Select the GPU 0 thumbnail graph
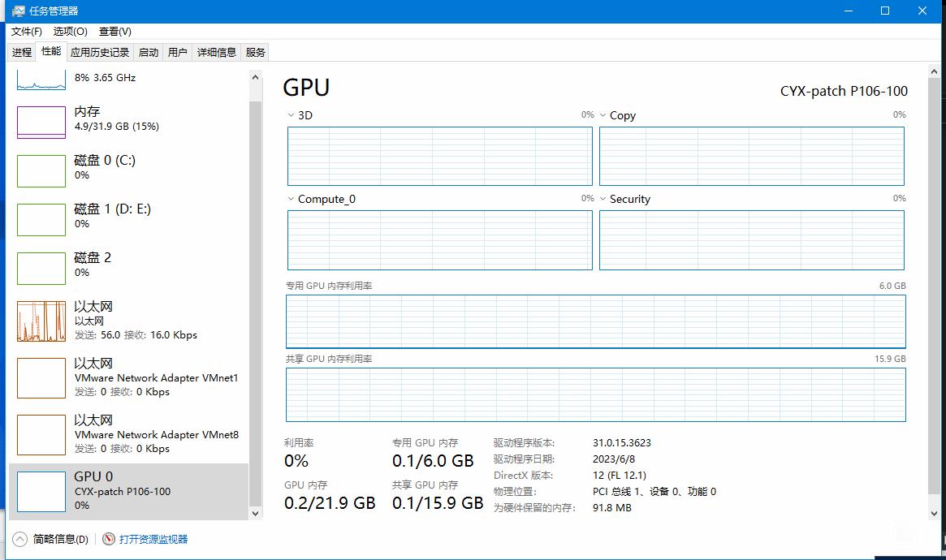 point(41,492)
